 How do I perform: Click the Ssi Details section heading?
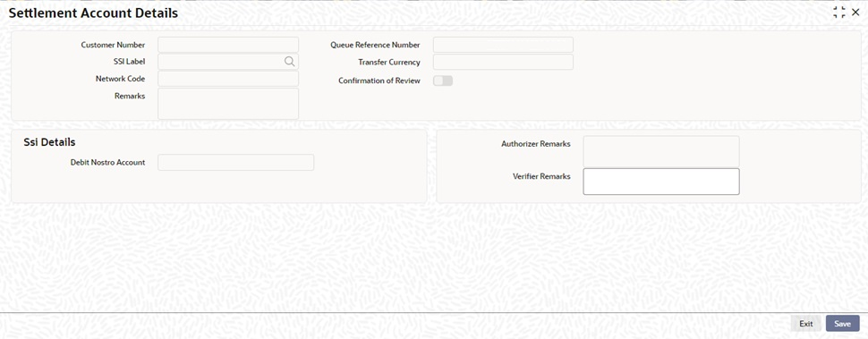point(49,142)
